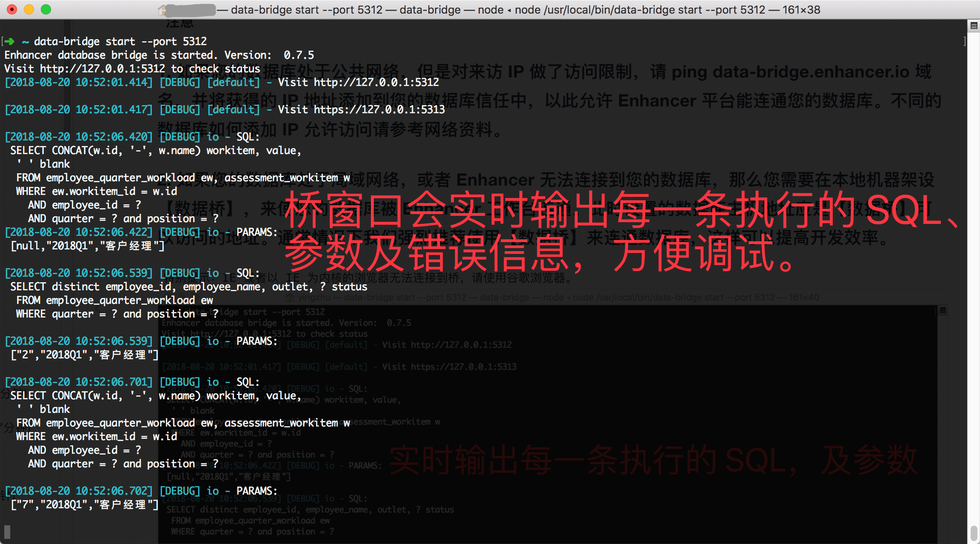980x544 pixels.
Task: Click the padlock icon in the title bar
Action: coord(161,9)
